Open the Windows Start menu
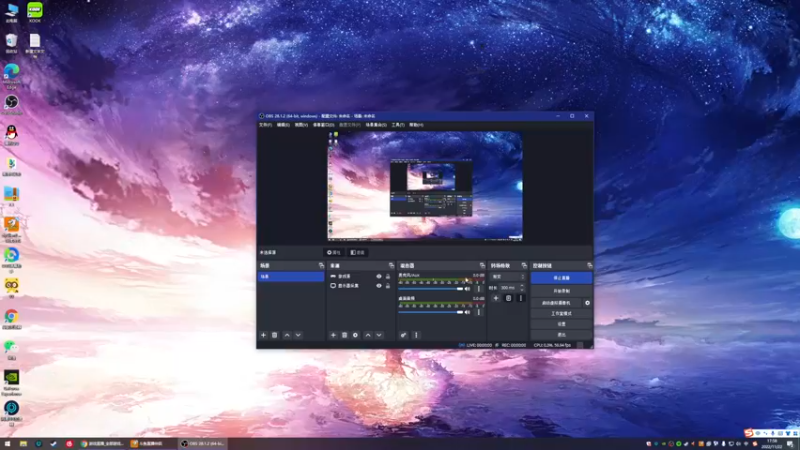This screenshot has width=800, height=450. pos(7,444)
